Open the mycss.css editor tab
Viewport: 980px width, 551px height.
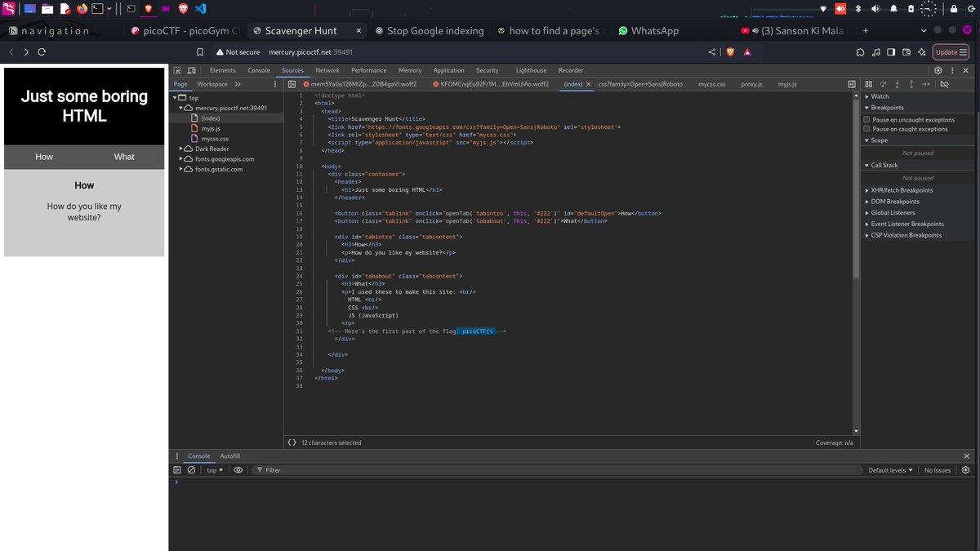[x=711, y=84]
